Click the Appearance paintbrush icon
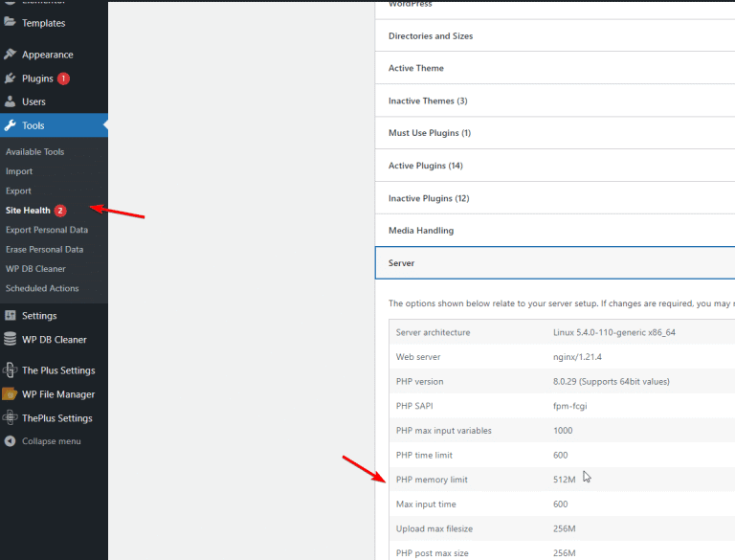The width and height of the screenshot is (735, 560). (x=10, y=55)
